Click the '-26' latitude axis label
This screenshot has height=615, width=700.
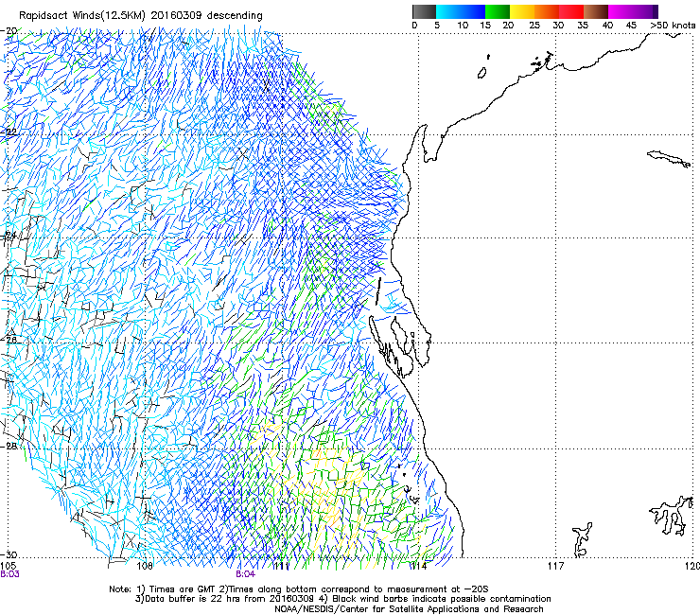click(x=9, y=341)
